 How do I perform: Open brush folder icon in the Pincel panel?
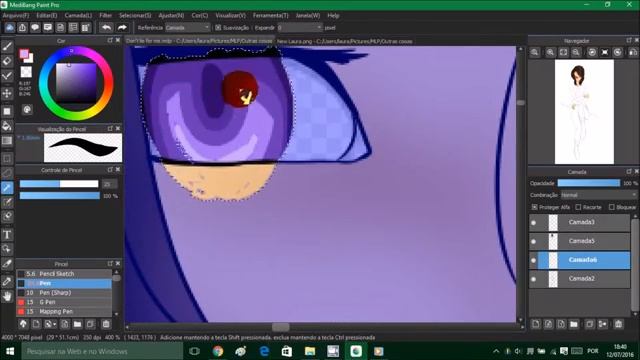(78, 324)
